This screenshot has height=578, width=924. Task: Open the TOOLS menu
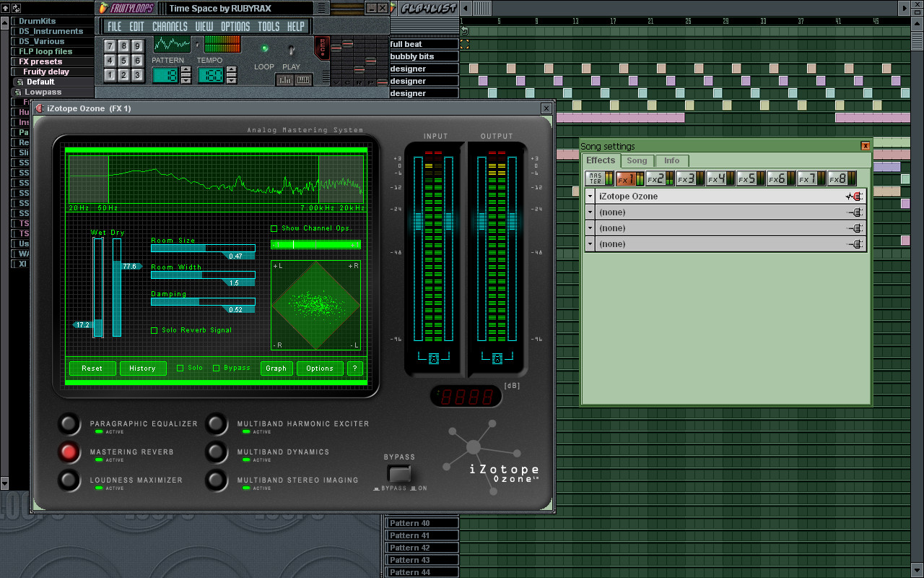pos(269,27)
